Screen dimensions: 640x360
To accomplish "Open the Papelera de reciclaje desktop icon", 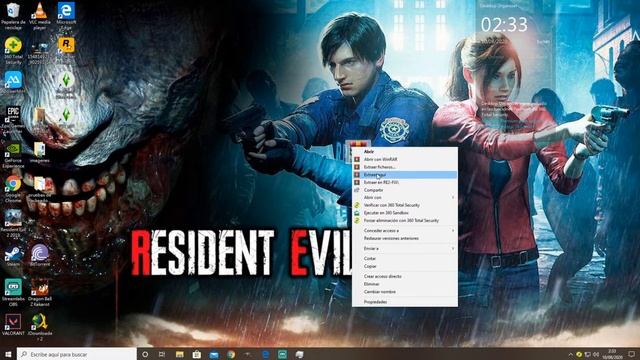I will [x=13, y=16].
